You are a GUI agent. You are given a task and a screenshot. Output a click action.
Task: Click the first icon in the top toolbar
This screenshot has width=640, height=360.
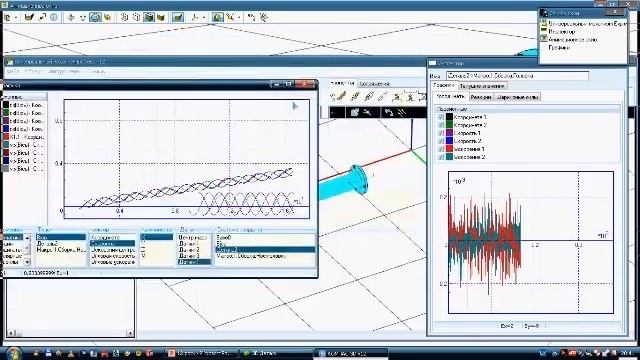[x=7, y=17]
